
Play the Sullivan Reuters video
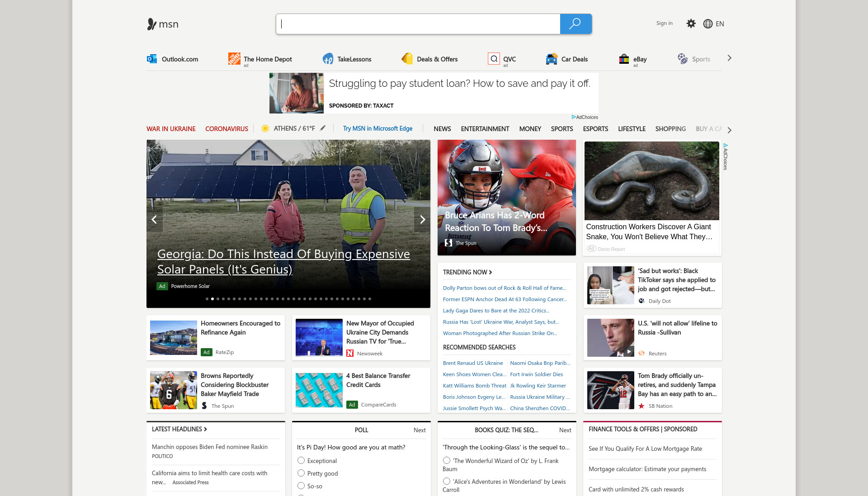629,351
